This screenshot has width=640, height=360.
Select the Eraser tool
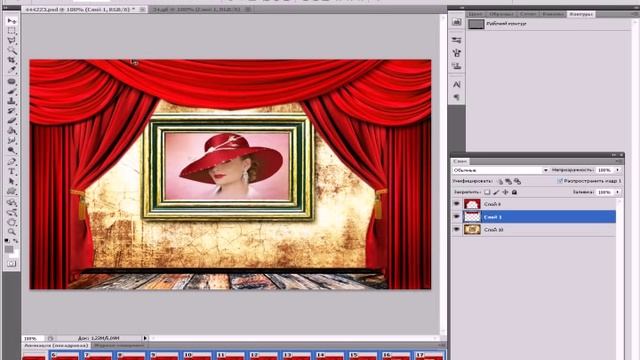tap(12, 120)
